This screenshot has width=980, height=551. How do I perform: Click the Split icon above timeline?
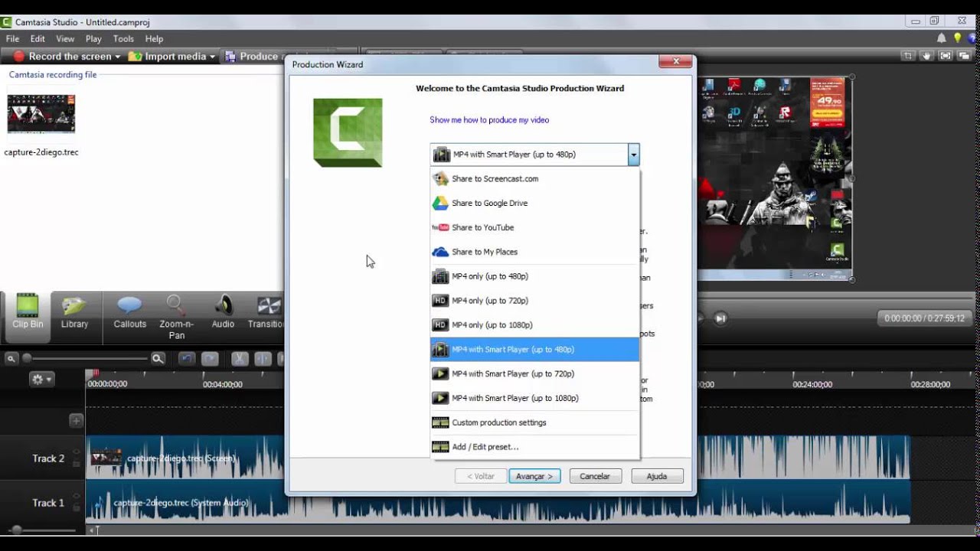[x=263, y=358]
